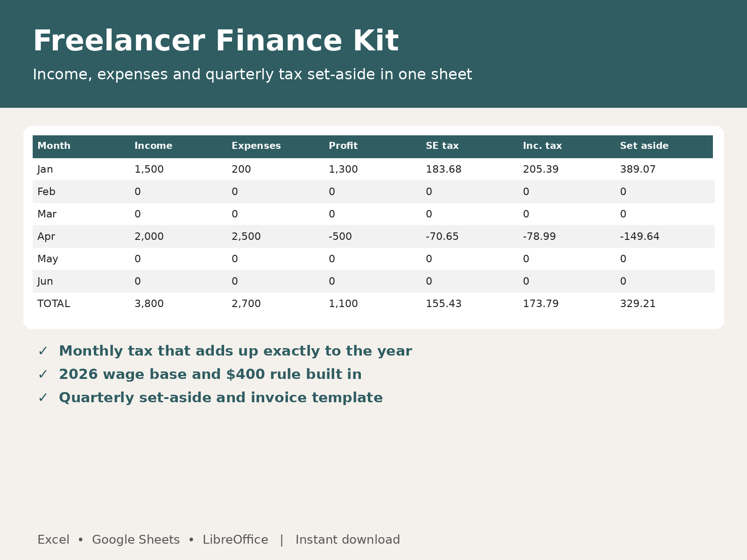Screen dimensions: 747x560
Task: Select the Jan expenses value 200
Action: tap(241, 169)
